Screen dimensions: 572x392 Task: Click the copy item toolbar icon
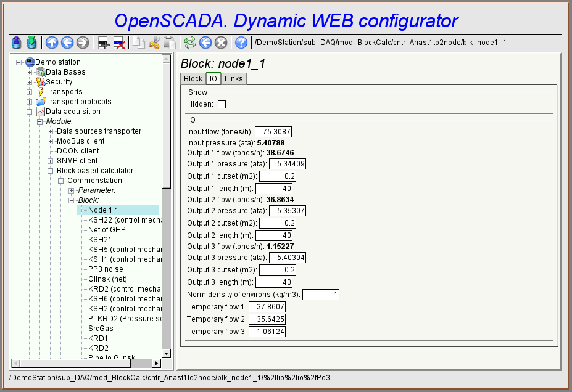point(138,43)
